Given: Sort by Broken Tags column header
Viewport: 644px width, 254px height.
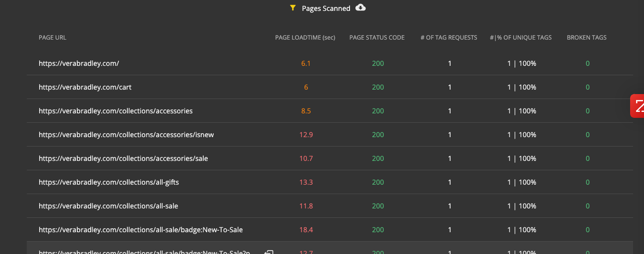Looking at the screenshot, I should 586,38.
